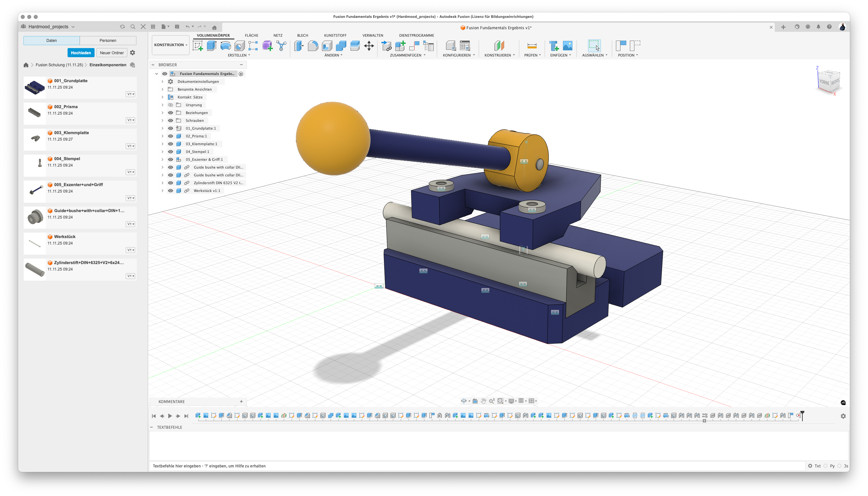Select the Measure tool under Prüfen

[532, 46]
